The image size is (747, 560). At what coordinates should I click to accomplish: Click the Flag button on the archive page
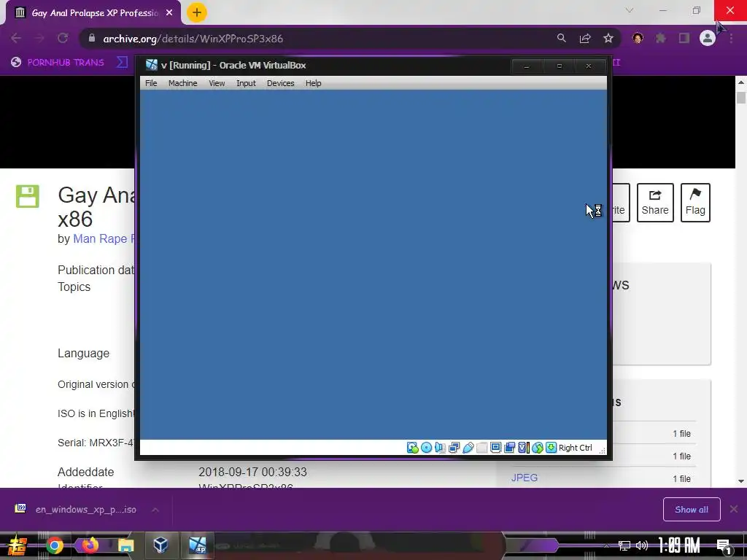click(x=695, y=203)
